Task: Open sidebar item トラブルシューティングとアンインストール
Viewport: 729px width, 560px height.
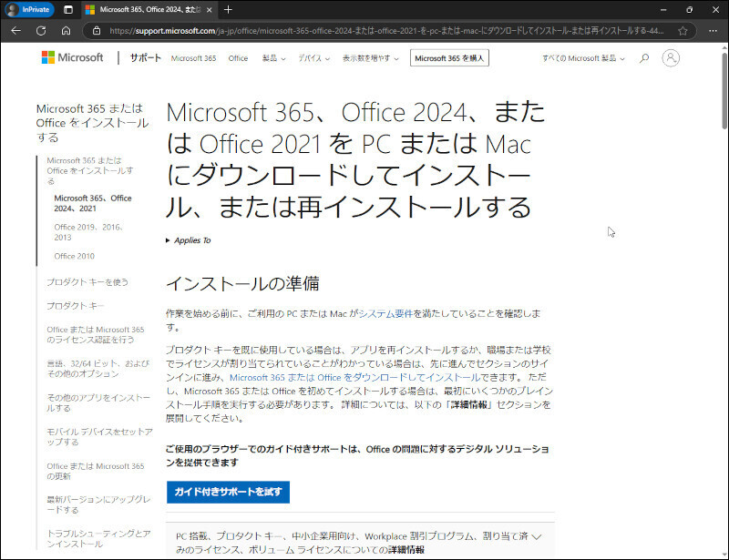Action: pos(98,539)
